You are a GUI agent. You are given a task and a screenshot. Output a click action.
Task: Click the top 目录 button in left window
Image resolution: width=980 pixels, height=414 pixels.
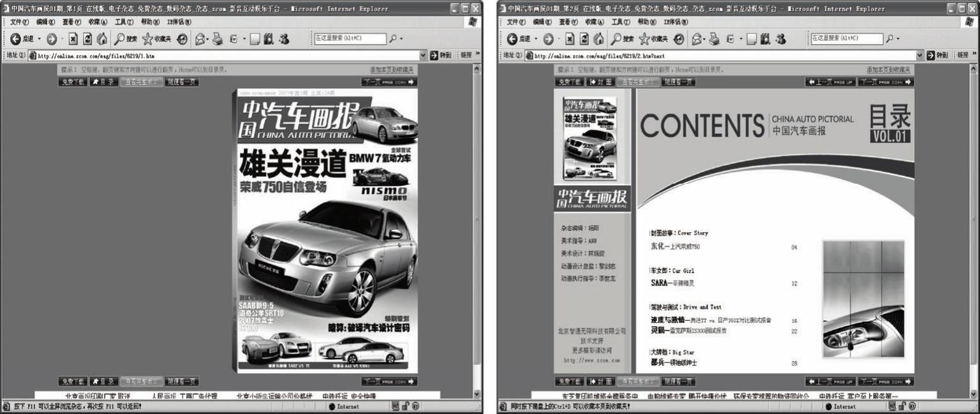[104, 82]
